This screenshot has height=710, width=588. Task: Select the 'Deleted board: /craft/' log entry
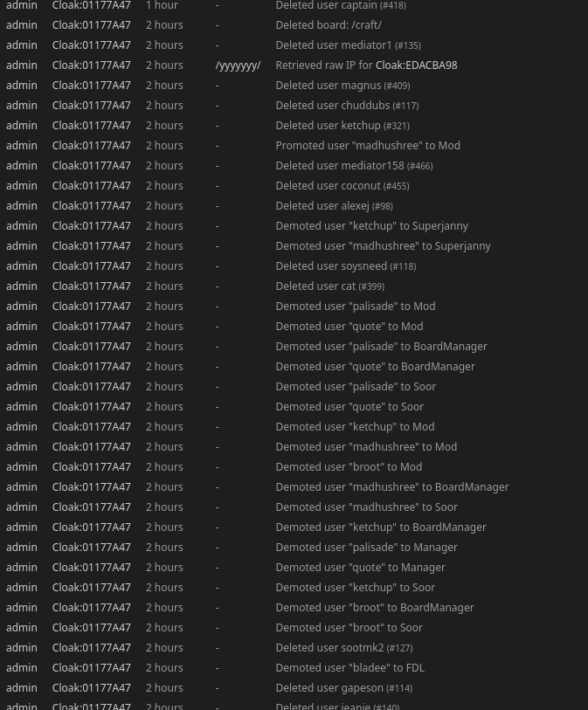coord(329,25)
